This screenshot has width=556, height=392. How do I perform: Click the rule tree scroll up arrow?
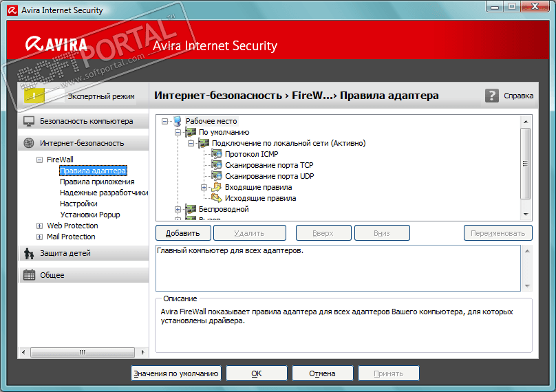tap(526, 122)
